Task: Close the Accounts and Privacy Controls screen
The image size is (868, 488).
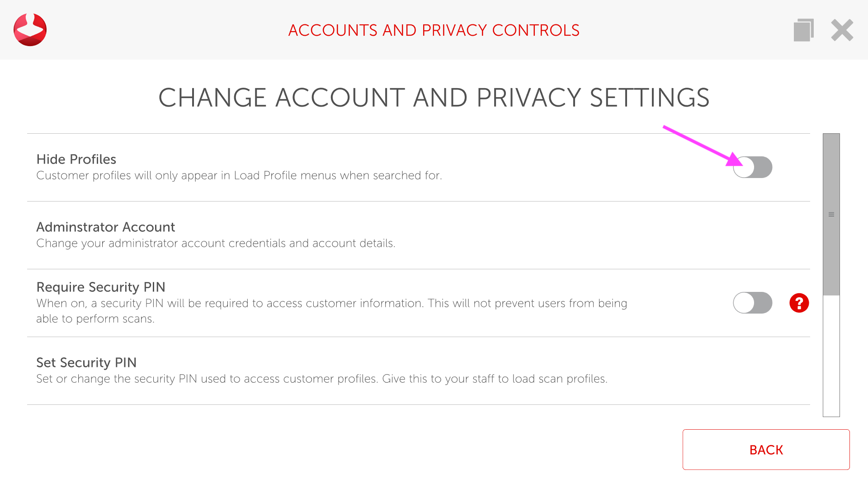Action: 842,30
